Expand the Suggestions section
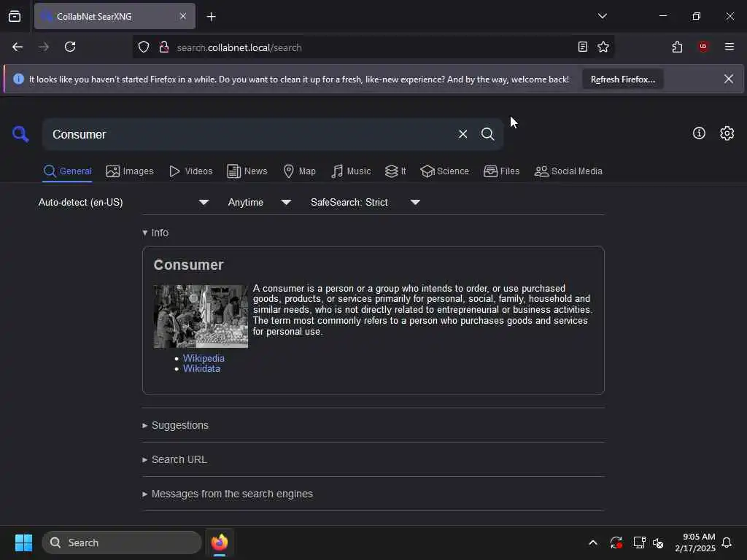The image size is (747, 560). [x=175, y=425]
